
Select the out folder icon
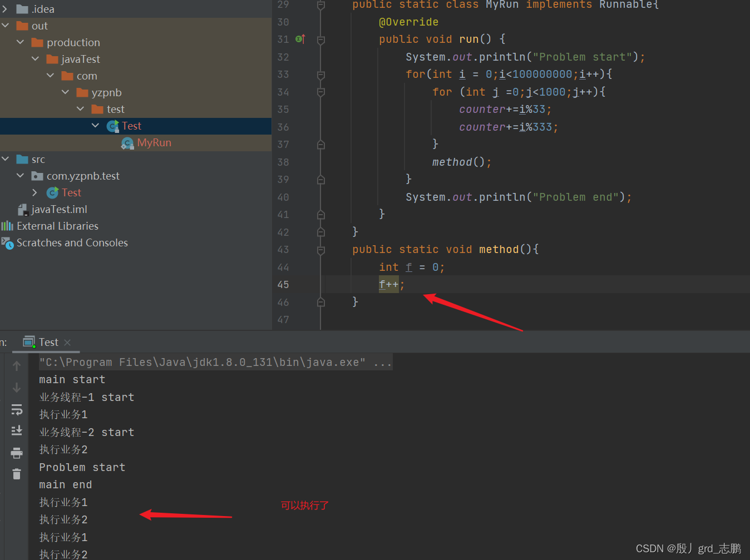22,26
